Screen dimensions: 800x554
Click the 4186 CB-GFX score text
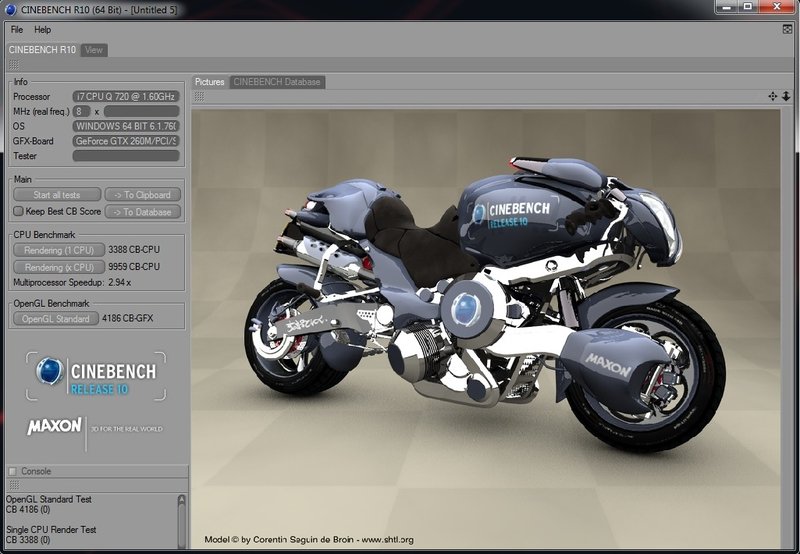pyautogui.click(x=128, y=318)
